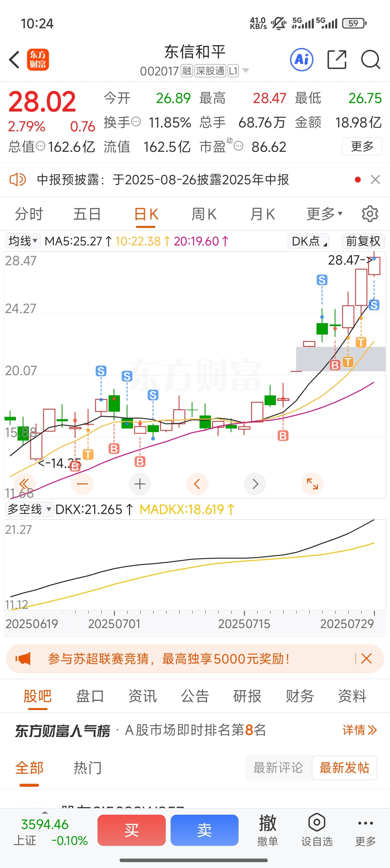Open the 参与苏超联赛竞猜 promo text

(x=168, y=658)
